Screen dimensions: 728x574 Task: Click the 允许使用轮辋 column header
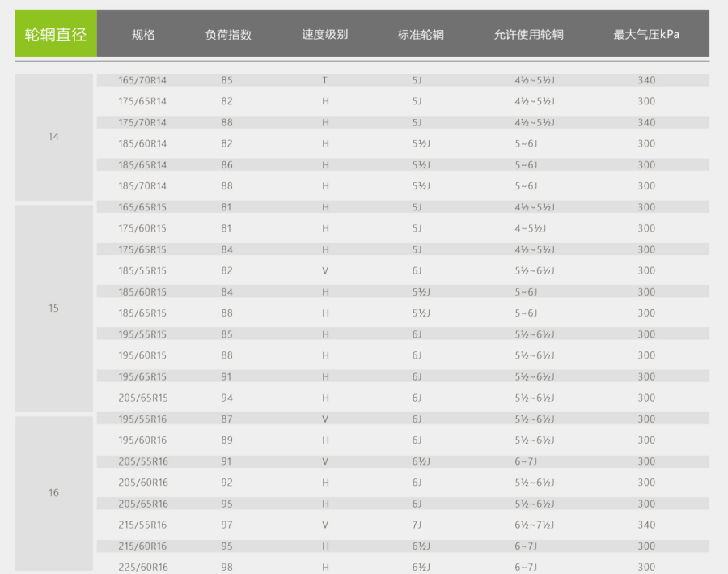coord(528,34)
